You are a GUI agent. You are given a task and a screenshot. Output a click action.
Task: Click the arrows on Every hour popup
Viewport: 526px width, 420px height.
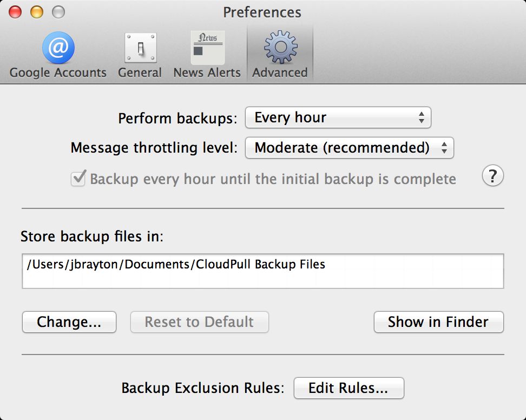[422, 118]
